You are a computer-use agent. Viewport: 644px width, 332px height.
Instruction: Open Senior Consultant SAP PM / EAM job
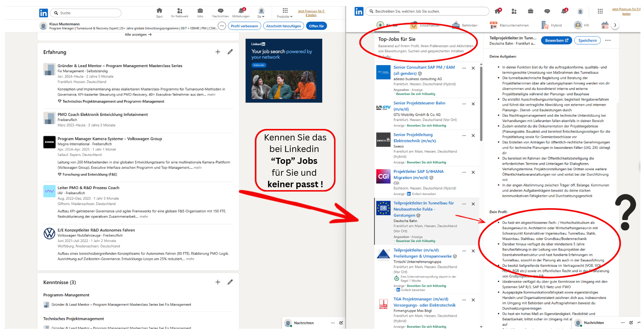(x=424, y=70)
